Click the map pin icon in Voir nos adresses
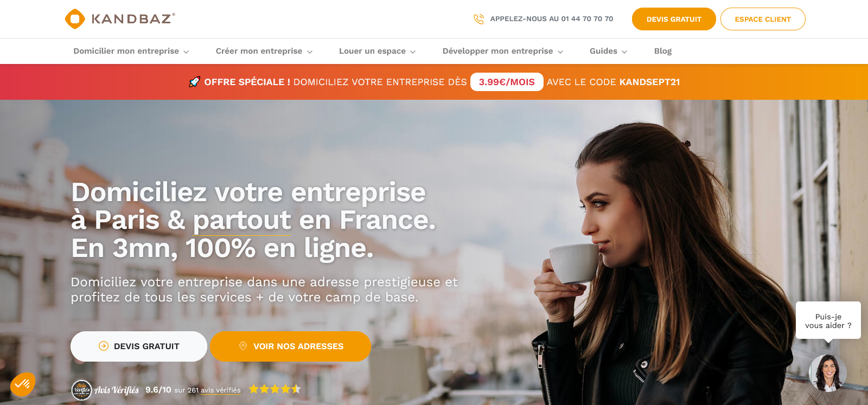The height and width of the screenshot is (405, 868). pyautogui.click(x=243, y=346)
